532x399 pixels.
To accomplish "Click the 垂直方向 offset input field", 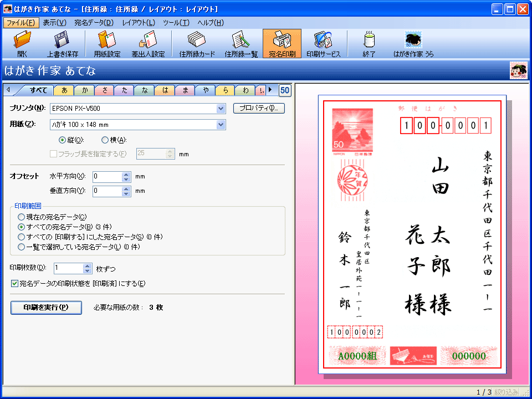I will [x=107, y=191].
